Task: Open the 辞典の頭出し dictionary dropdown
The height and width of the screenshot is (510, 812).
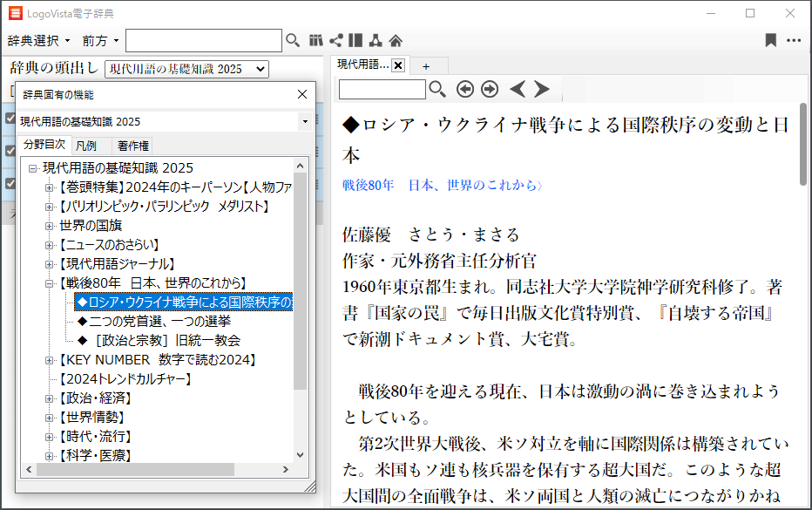Action: 186,69
